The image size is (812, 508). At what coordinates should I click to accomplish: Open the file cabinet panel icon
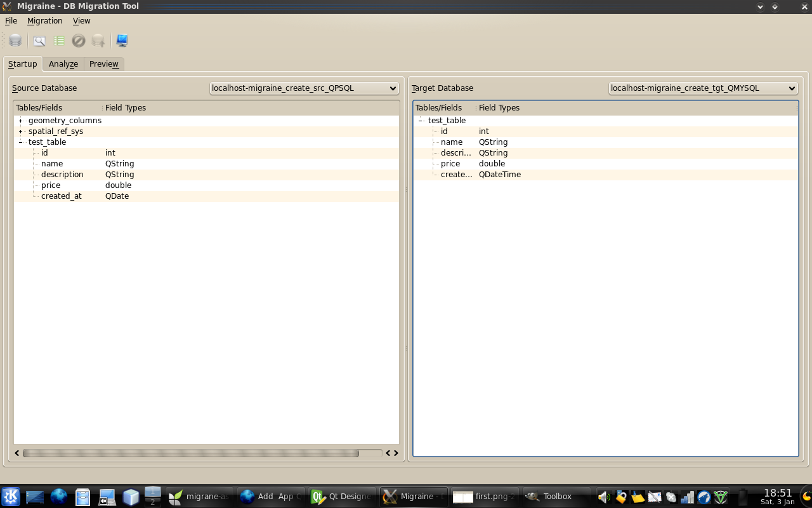click(83, 497)
